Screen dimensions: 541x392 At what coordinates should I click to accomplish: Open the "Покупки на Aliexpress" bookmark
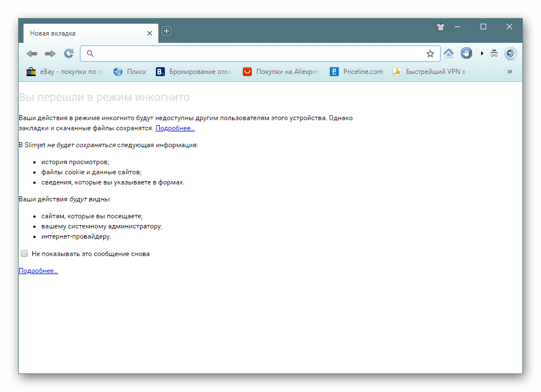point(281,72)
